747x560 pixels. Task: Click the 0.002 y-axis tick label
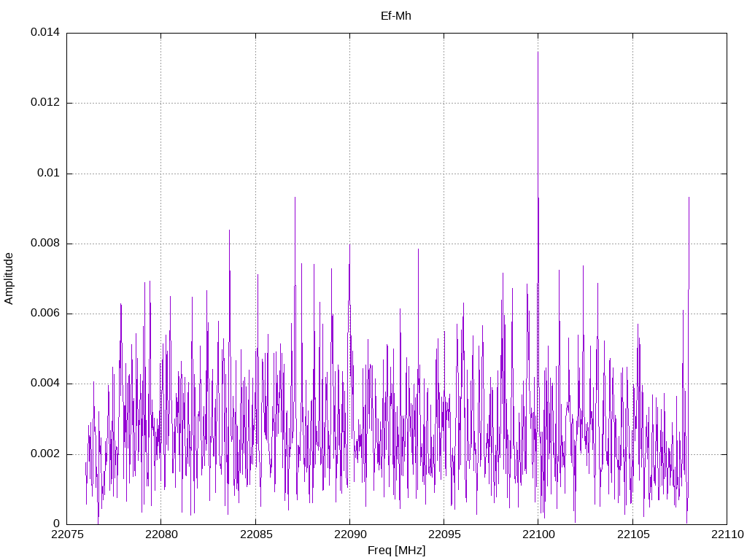click(44, 454)
